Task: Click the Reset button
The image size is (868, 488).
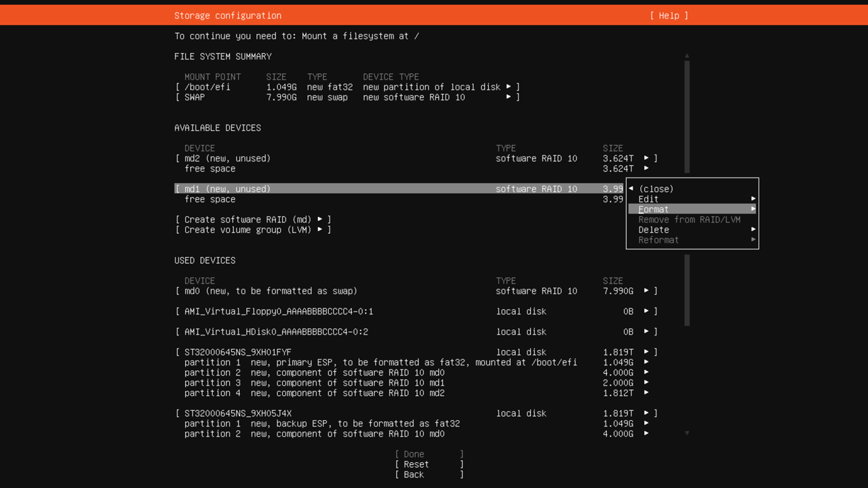Action: pyautogui.click(x=429, y=464)
